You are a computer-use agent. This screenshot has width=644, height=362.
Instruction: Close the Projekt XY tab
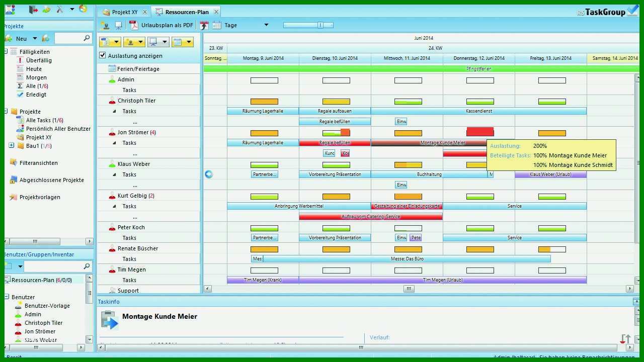click(145, 12)
